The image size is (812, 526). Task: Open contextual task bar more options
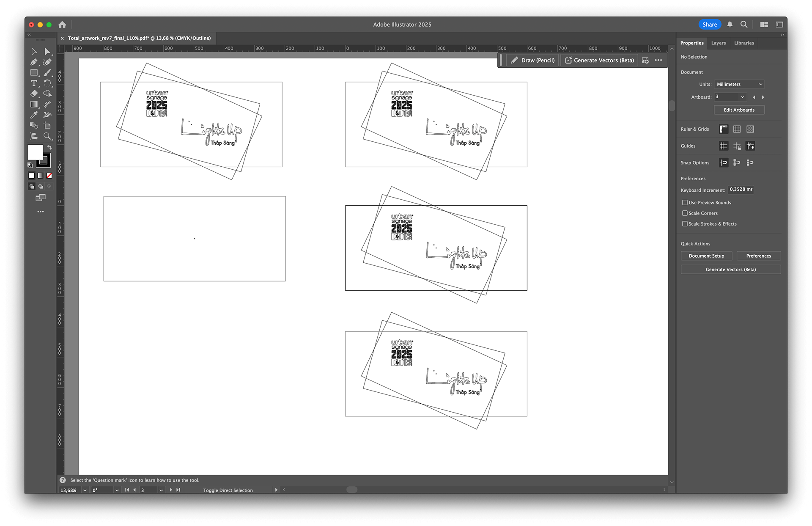[658, 61]
